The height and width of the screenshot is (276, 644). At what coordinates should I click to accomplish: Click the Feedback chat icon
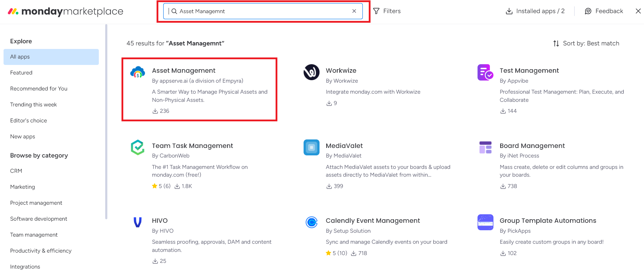tap(588, 11)
